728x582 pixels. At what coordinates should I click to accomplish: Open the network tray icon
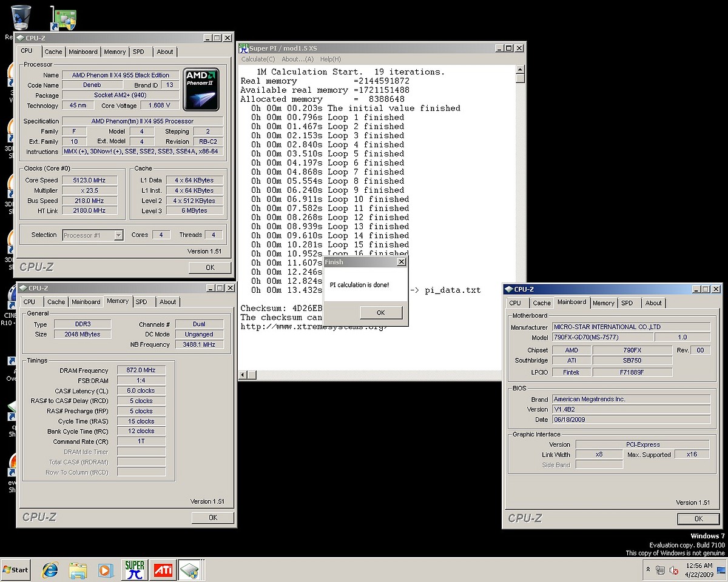coord(660,570)
